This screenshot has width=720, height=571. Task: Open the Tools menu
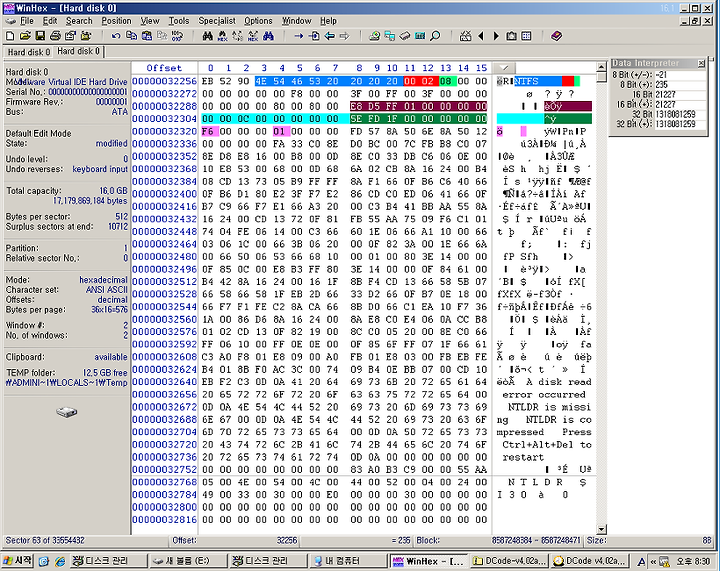coord(179,21)
